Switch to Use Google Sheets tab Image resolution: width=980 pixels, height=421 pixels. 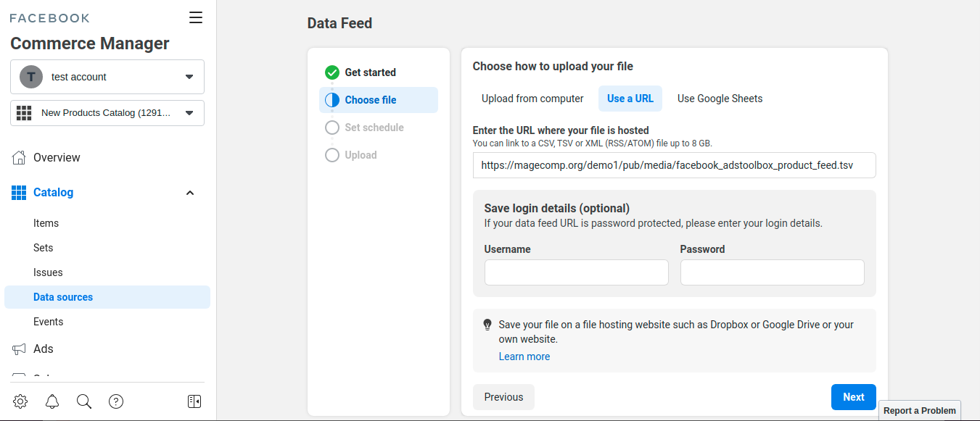[720, 99]
